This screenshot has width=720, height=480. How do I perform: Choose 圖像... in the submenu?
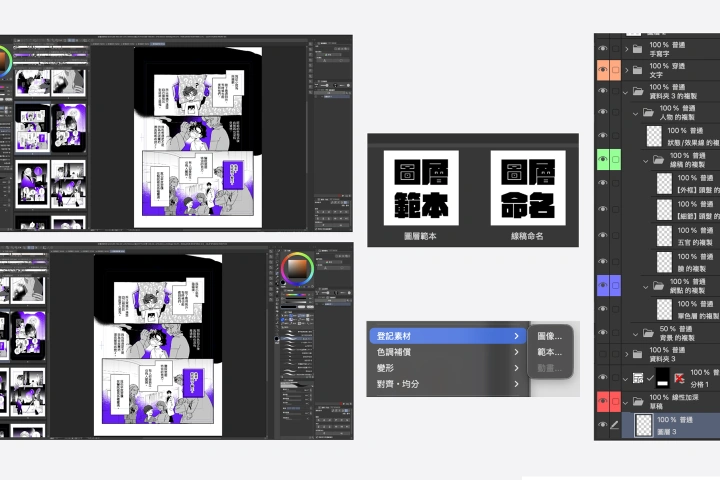coord(549,336)
